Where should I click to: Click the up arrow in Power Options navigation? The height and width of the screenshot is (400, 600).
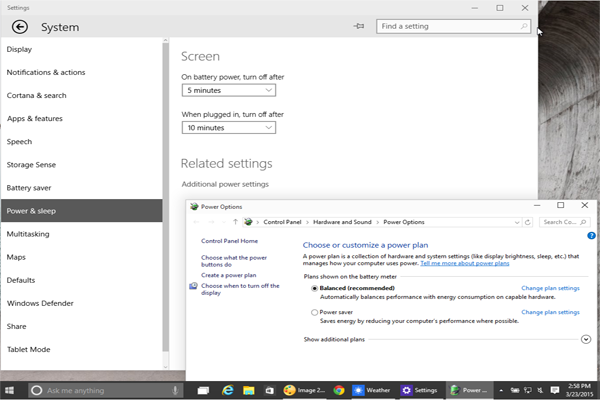tap(235, 221)
